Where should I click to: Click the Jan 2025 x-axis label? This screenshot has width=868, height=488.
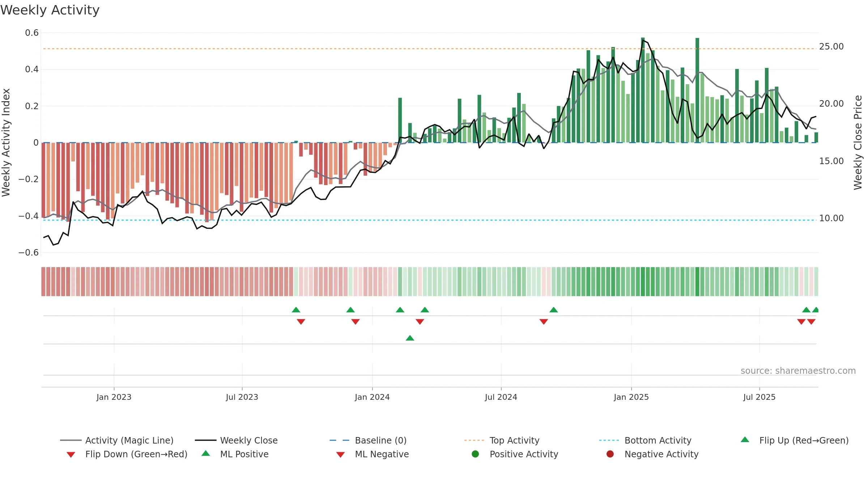coord(631,397)
